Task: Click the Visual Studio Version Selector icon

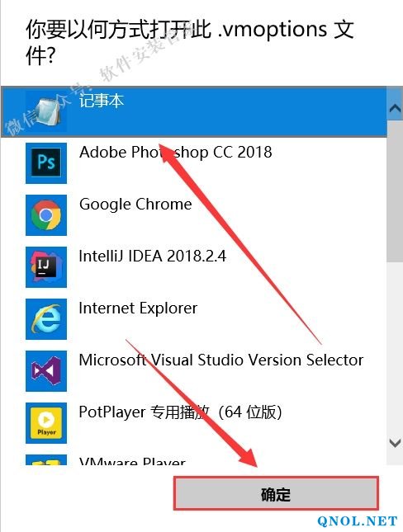Action: point(46,371)
